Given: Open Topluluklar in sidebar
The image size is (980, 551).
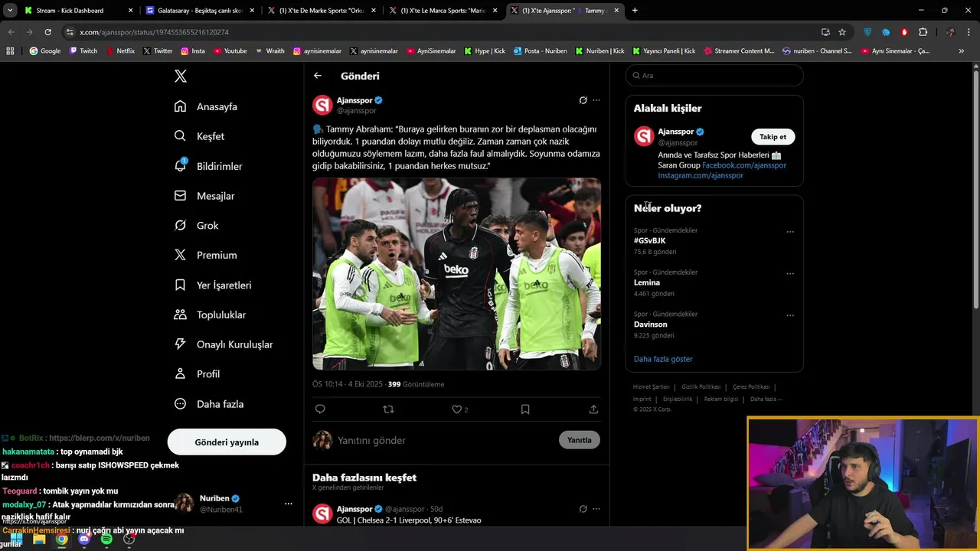Looking at the screenshot, I should 211,315.
